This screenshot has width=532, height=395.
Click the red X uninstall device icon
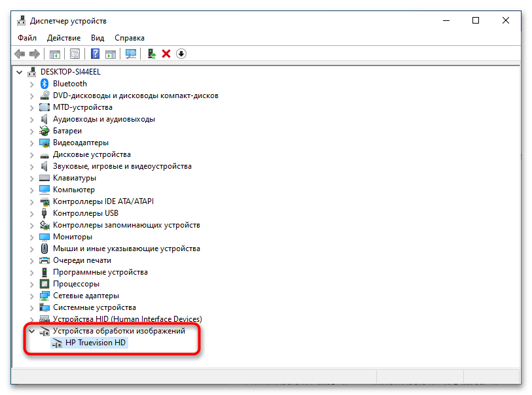(166, 54)
